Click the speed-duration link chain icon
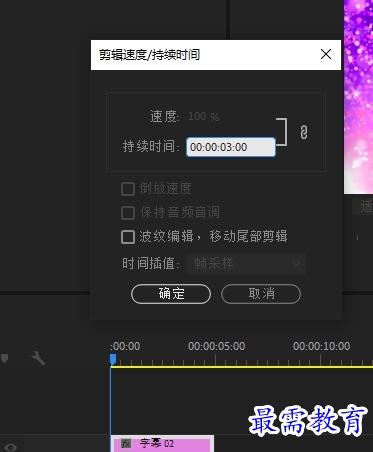373x452 pixels. coord(304,132)
